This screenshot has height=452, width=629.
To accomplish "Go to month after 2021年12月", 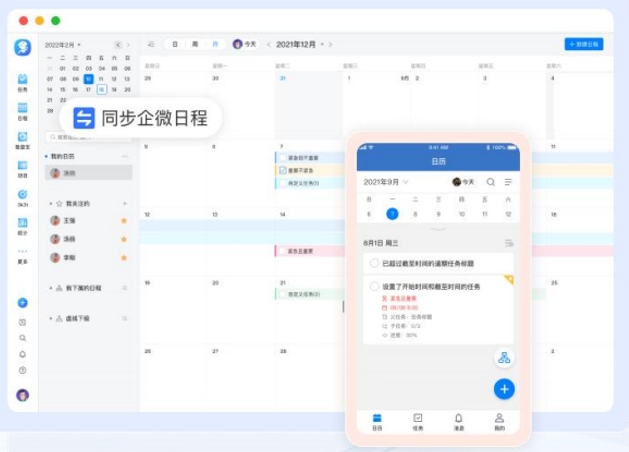I will pyautogui.click(x=331, y=45).
